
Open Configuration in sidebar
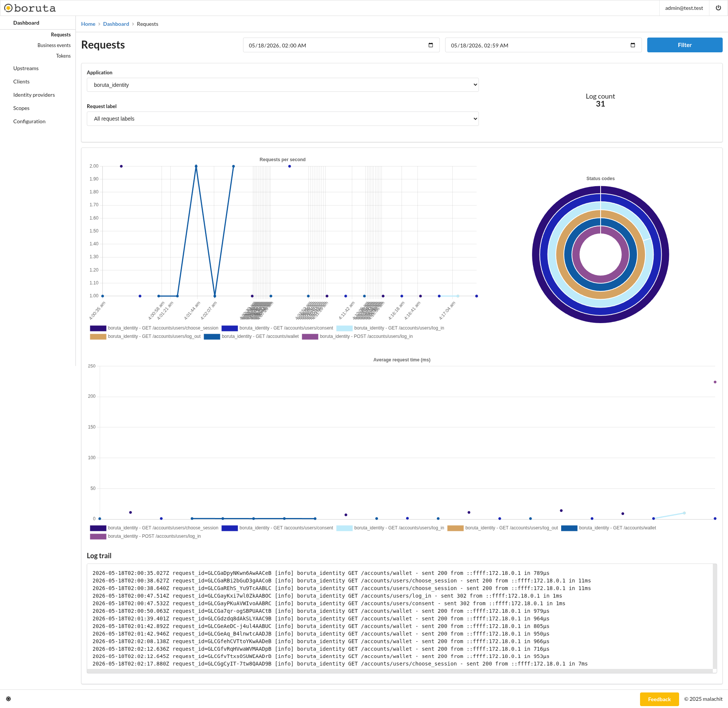pyautogui.click(x=29, y=121)
